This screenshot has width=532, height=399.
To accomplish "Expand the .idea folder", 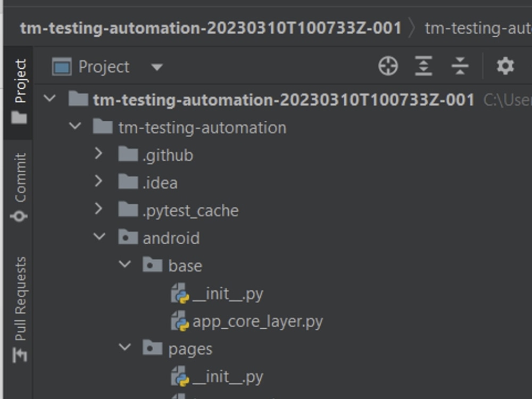I will point(100,182).
